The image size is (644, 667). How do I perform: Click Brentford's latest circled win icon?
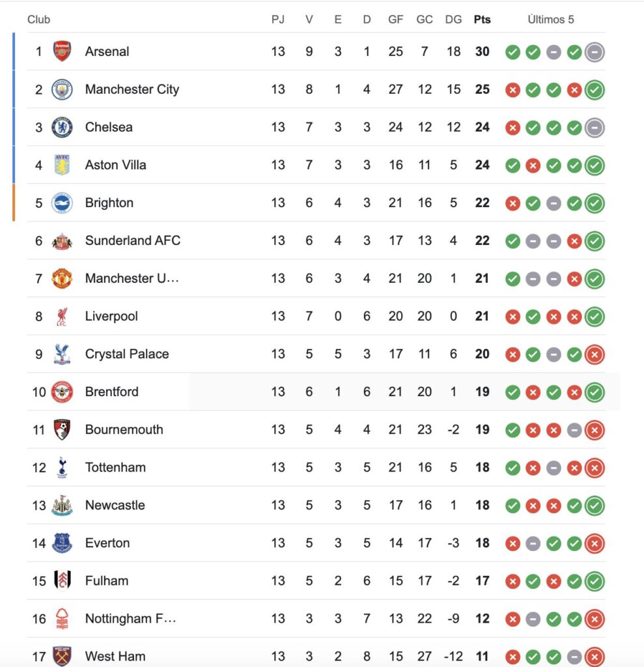[595, 392]
